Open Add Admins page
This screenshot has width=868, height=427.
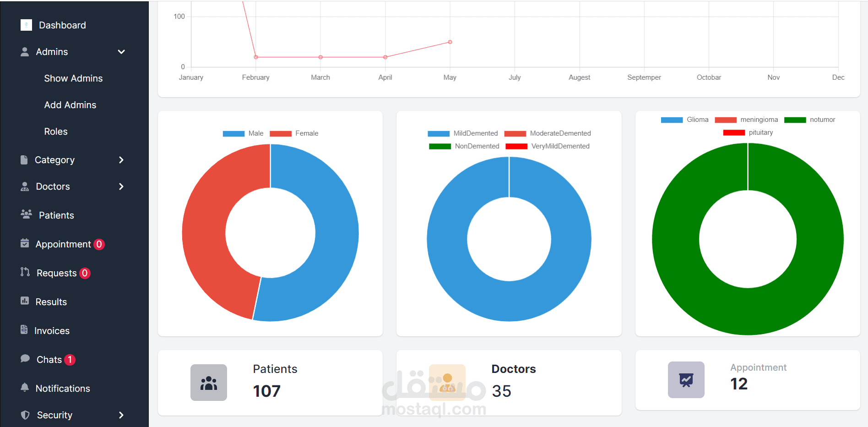click(70, 105)
